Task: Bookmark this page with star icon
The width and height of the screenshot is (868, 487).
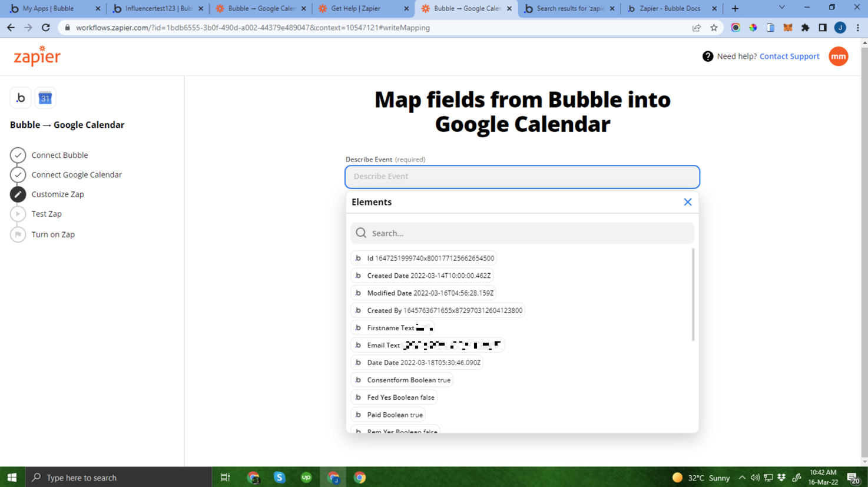Action: click(x=714, y=28)
